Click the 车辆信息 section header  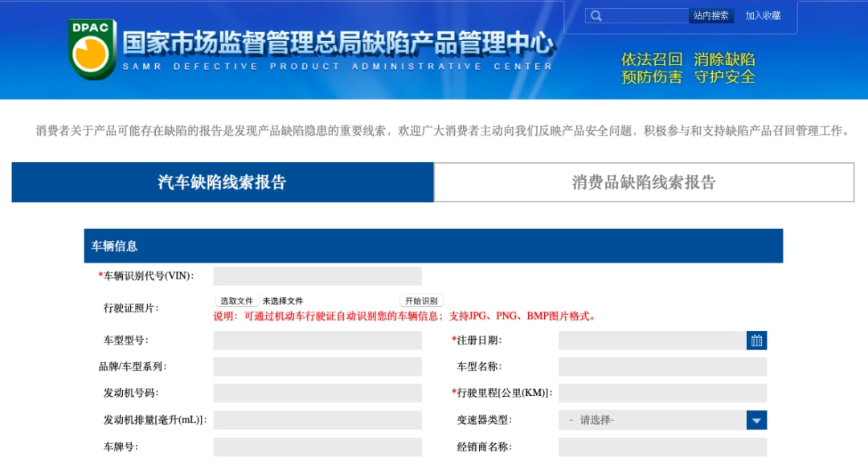pos(433,246)
